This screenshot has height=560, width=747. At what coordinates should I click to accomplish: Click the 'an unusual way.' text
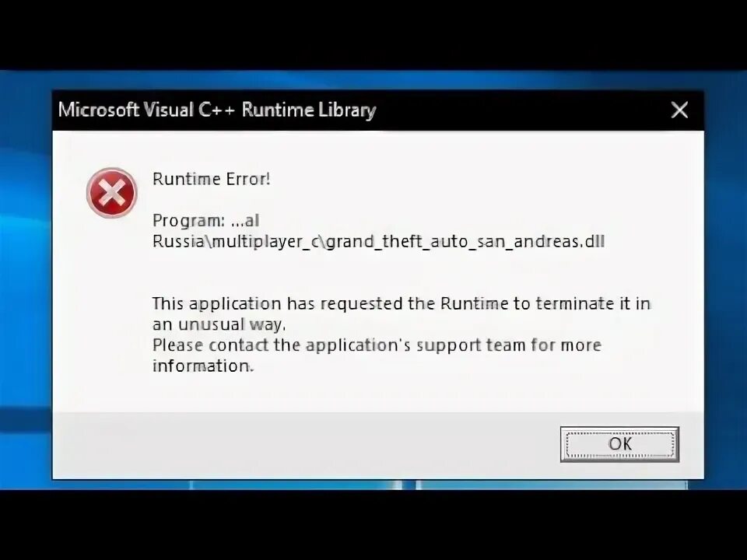click(219, 324)
